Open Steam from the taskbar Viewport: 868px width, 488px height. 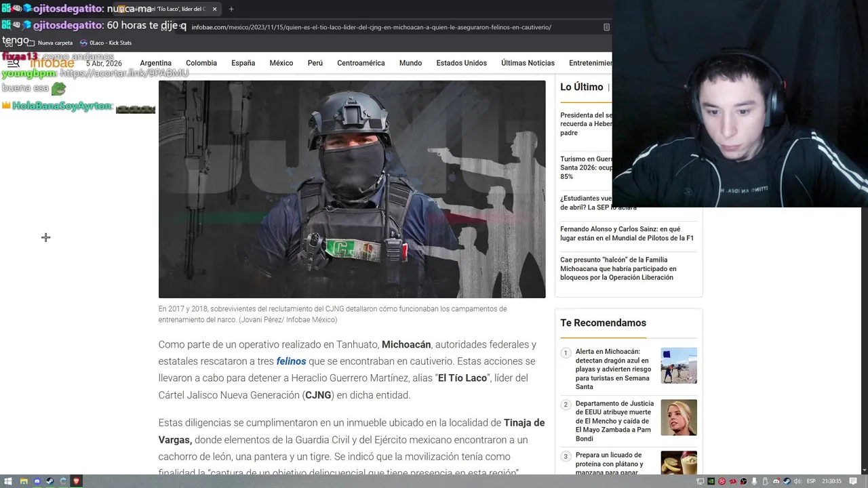(50, 481)
